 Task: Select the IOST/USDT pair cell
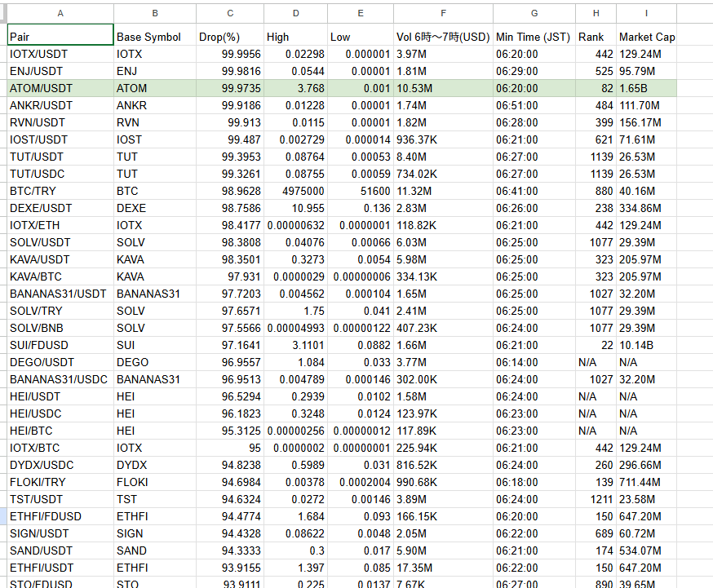60,139
